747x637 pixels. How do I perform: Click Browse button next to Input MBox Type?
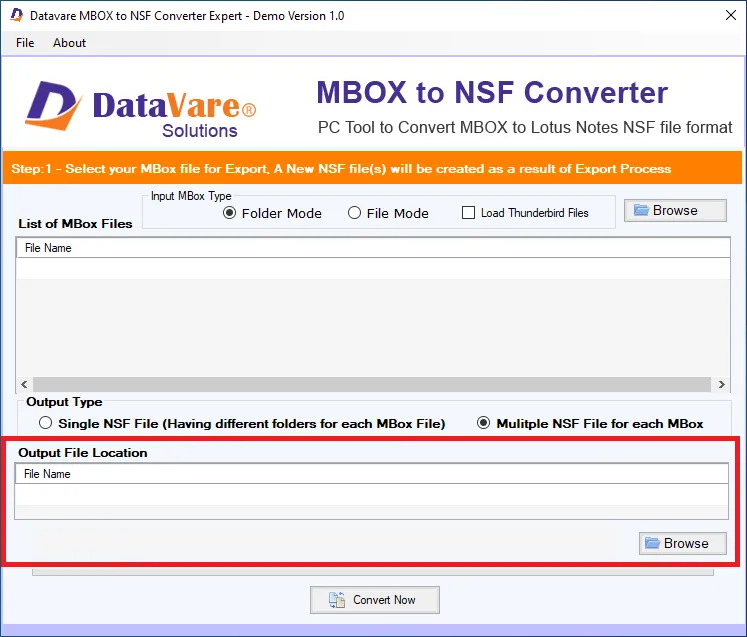coord(675,210)
